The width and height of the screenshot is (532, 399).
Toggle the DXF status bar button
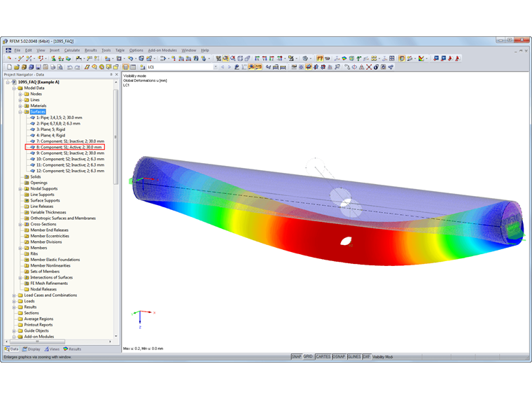tap(366, 357)
